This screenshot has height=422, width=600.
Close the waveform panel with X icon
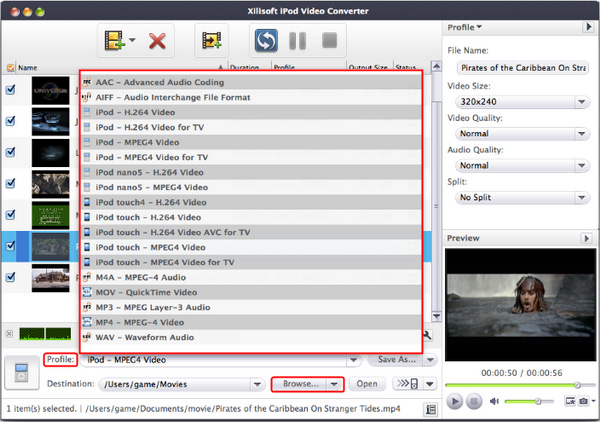pos(9,334)
